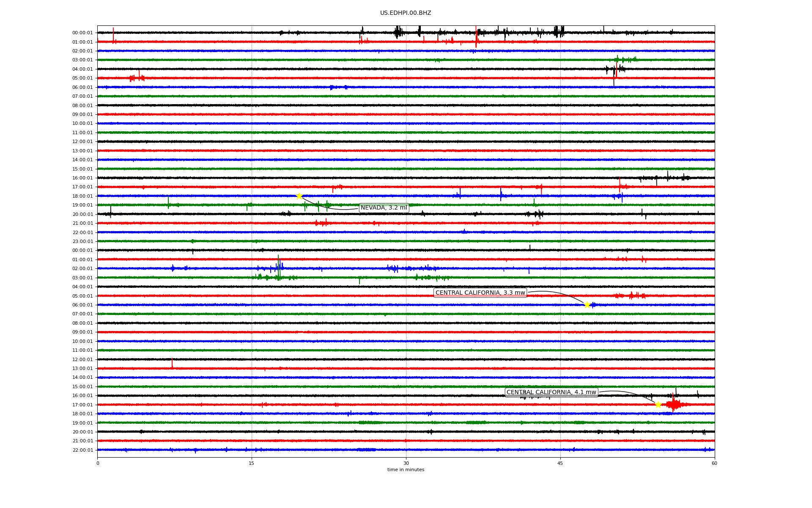Click the 'time in minutes' axis label
Screen dimensions: 812x508
[x=406, y=470]
